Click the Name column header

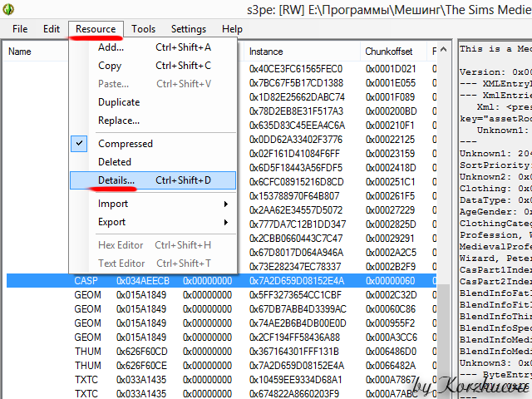[x=20, y=52]
